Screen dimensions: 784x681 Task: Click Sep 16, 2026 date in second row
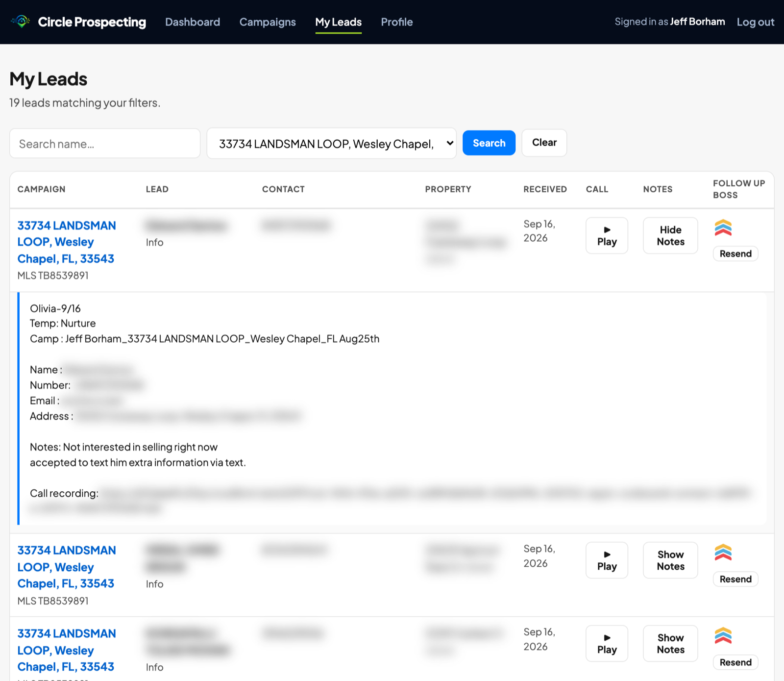click(x=539, y=556)
